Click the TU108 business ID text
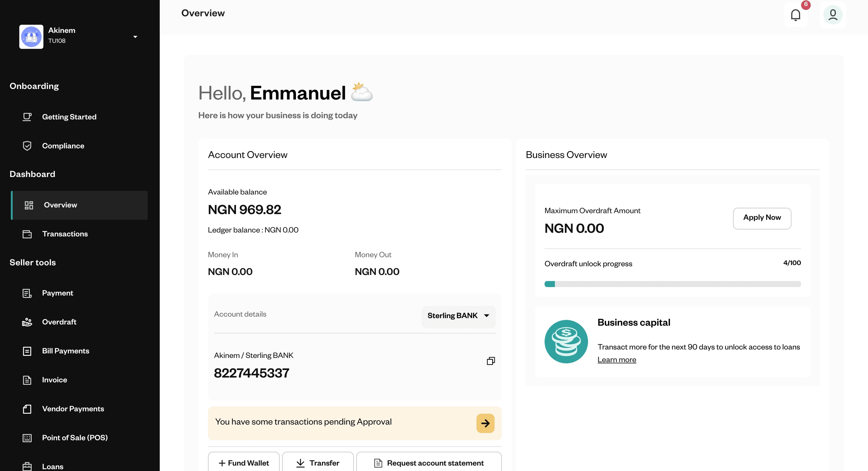Viewport: 868px width, 471px height. pyautogui.click(x=57, y=41)
